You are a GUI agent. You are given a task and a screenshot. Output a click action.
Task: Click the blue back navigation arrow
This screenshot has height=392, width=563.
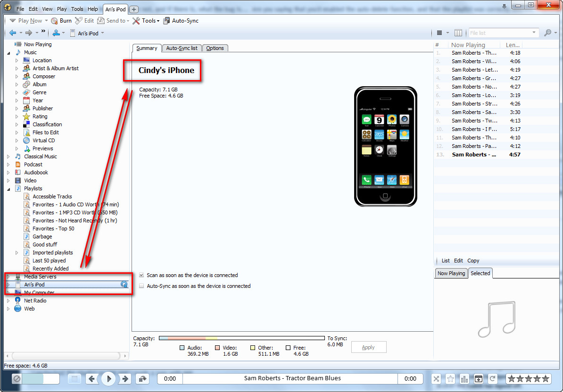pyautogui.click(x=13, y=33)
